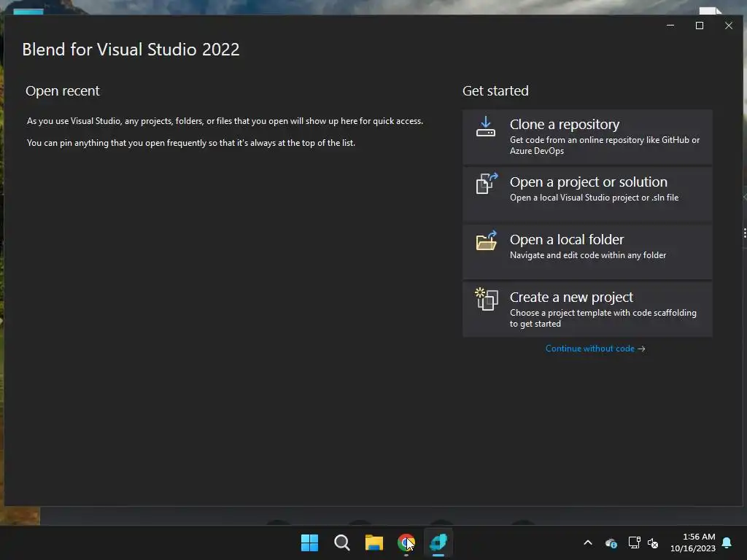The image size is (747, 560).
Task: Click the Open a local folder icon
Action: [487, 241]
